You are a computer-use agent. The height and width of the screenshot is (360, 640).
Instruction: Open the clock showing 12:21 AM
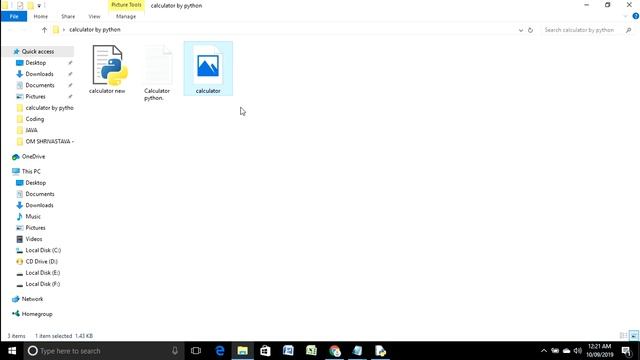click(x=600, y=351)
